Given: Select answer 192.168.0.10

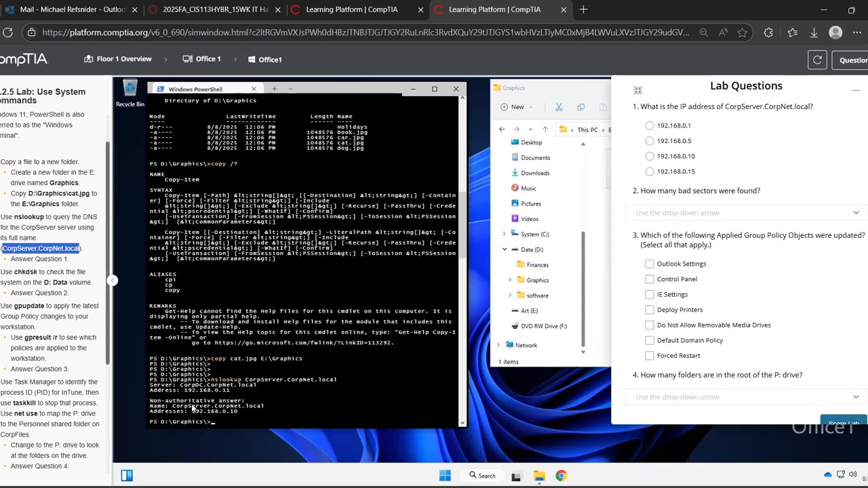Looking at the screenshot, I should tap(650, 156).
